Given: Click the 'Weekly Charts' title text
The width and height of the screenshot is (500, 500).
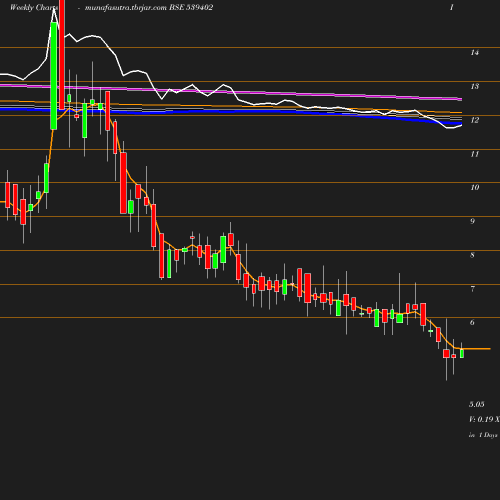Looking at the screenshot, I should tap(34, 8).
